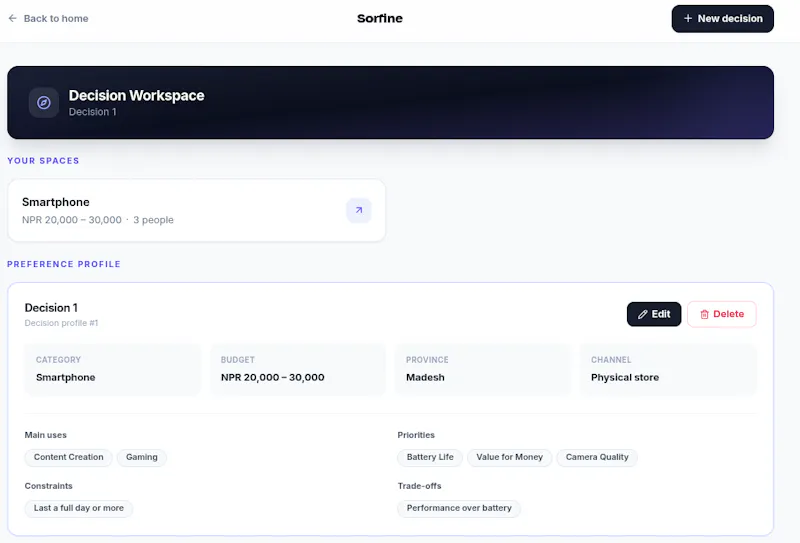Click the YOUR SPACES section label

[x=43, y=161]
